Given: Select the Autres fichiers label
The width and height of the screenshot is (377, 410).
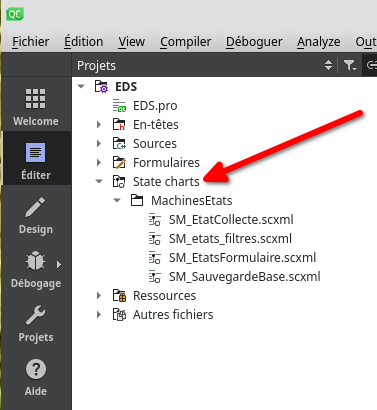Looking at the screenshot, I should pyautogui.click(x=173, y=315).
